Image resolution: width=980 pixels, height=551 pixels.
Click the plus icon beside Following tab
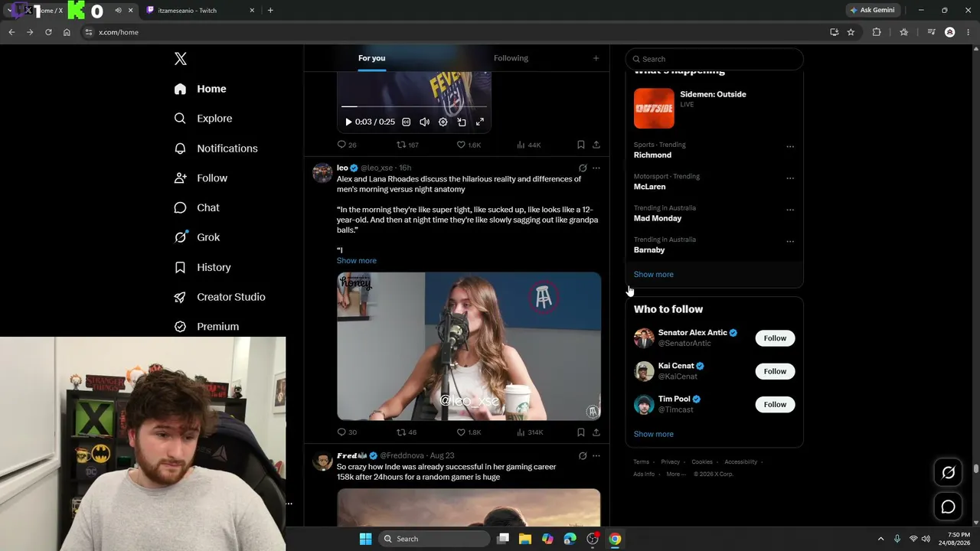[596, 58]
